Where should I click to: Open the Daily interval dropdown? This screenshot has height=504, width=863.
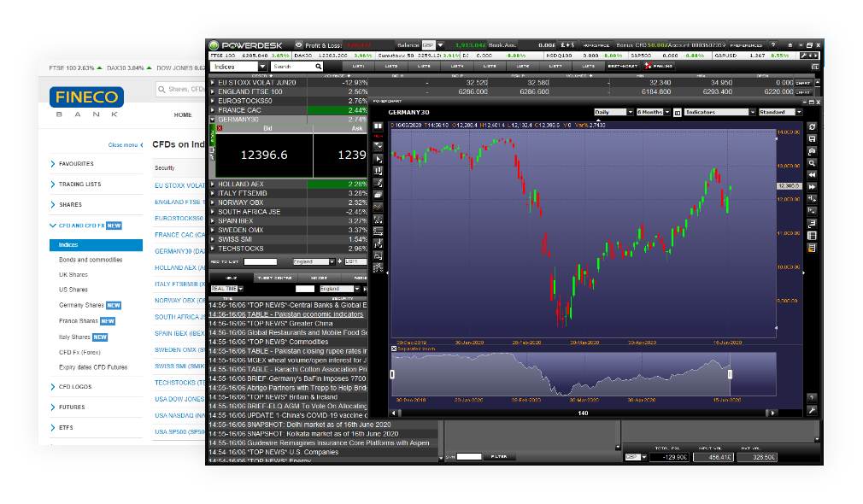tap(613, 112)
